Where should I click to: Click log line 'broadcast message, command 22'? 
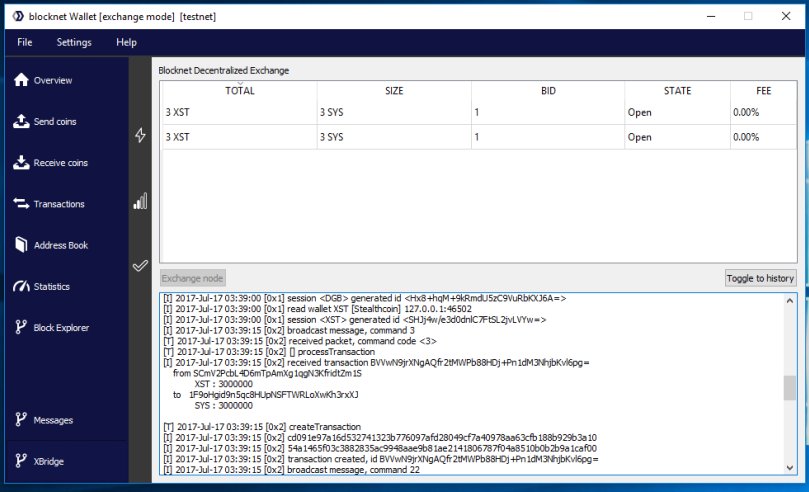pyautogui.click(x=292, y=470)
